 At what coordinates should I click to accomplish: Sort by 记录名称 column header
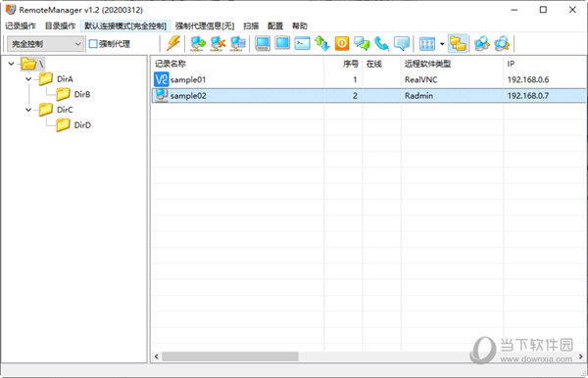(237, 64)
